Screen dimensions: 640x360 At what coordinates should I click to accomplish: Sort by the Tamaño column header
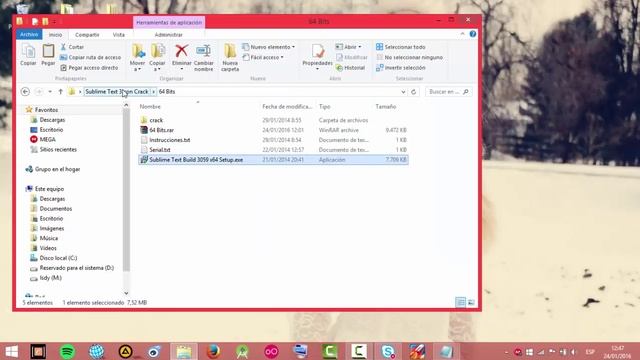tap(386, 107)
